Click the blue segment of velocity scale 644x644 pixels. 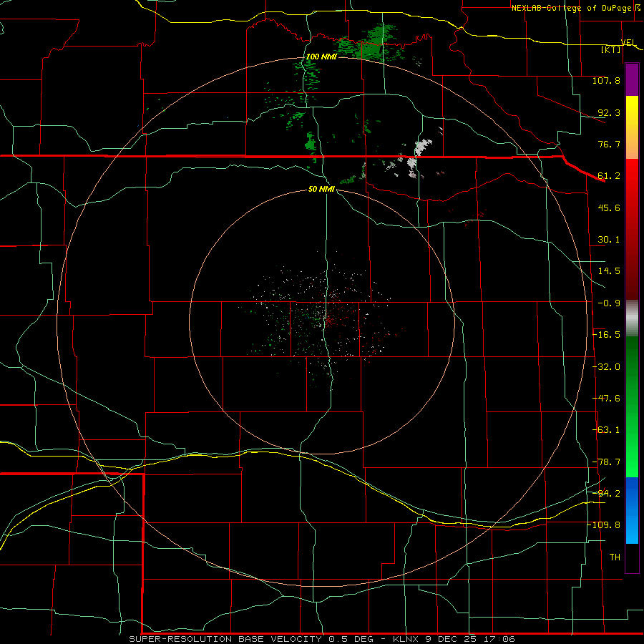click(632, 510)
